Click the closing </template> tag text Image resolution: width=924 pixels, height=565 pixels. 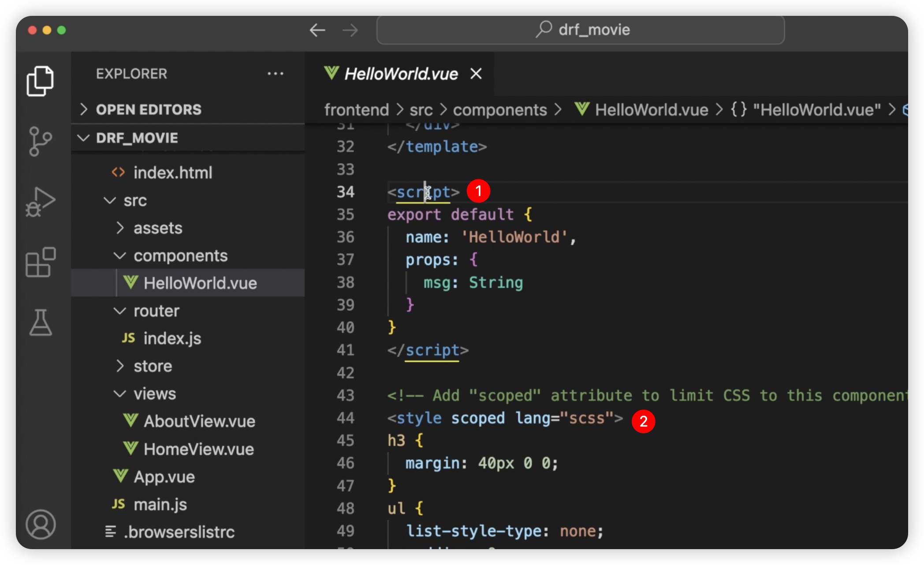(437, 146)
